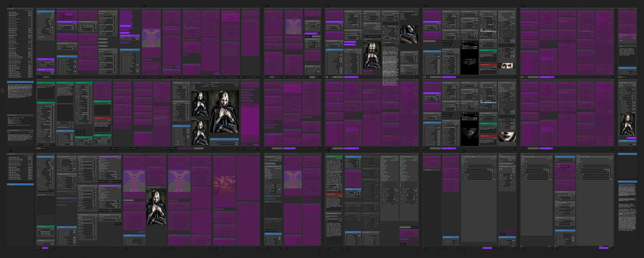The height and width of the screenshot is (258, 644).
Task: Select Patch Torch Settings node title
Action: click(x=130, y=36)
